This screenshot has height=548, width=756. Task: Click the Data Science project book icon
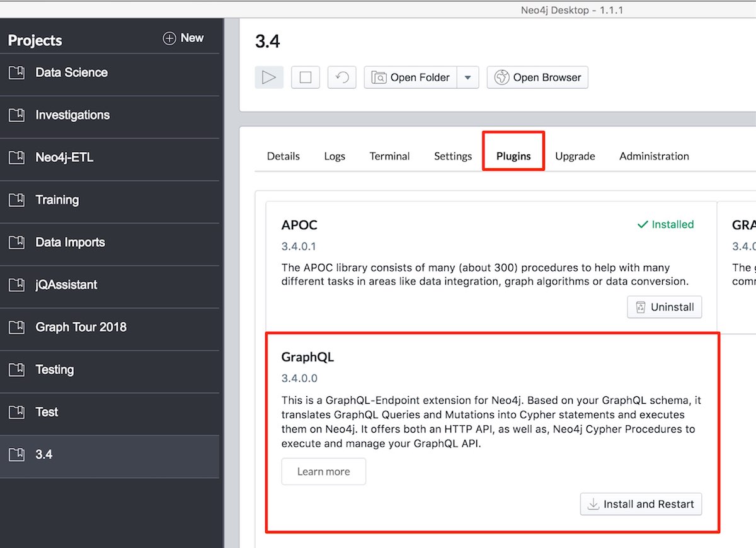(16, 72)
